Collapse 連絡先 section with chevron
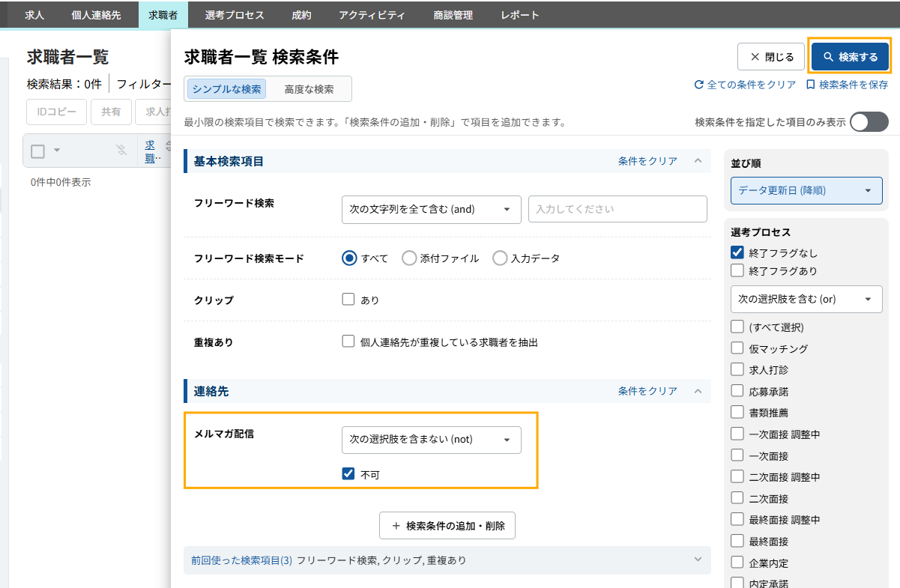Image resolution: width=900 pixels, height=588 pixels. click(698, 391)
